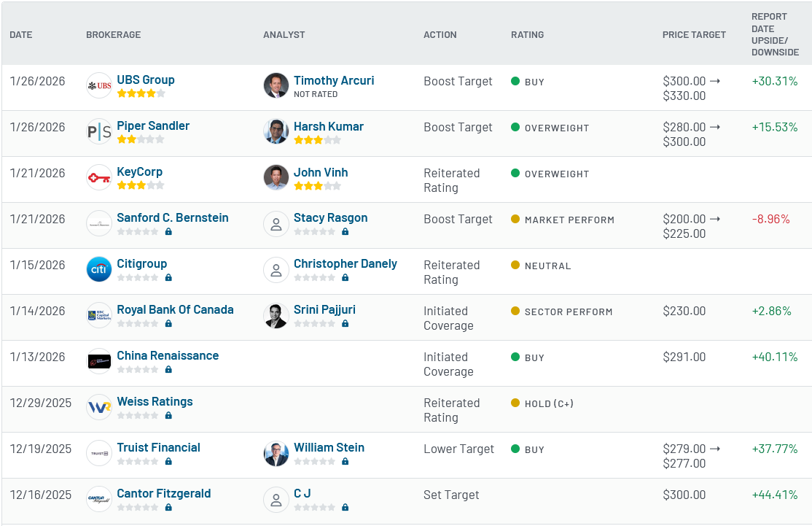This screenshot has height=526, width=812.
Task: Open the China Renaissance link
Action: coord(168,355)
